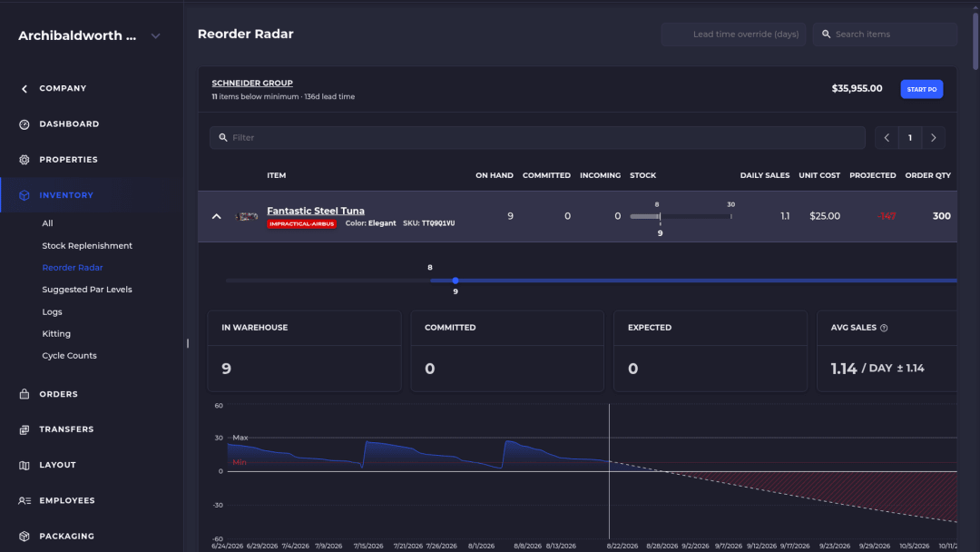Image resolution: width=980 pixels, height=552 pixels.
Task: Click the Filter input field
Action: pos(537,137)
